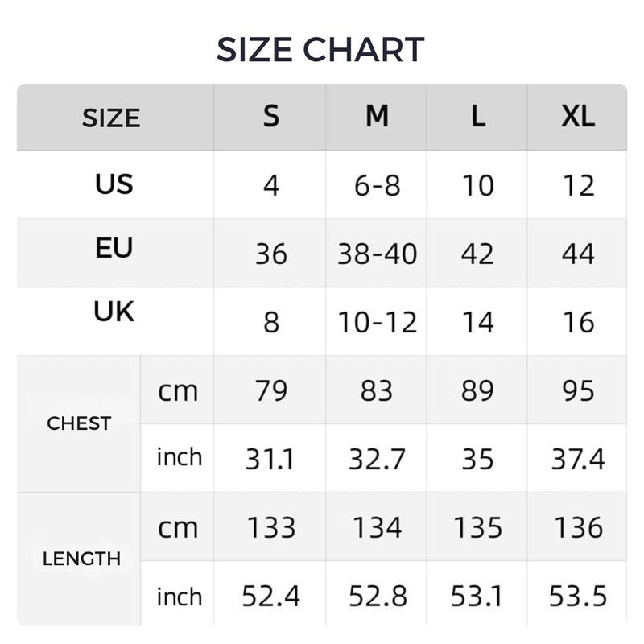Click the L size column header
644x644 pixels.
[x=478, y=118]
